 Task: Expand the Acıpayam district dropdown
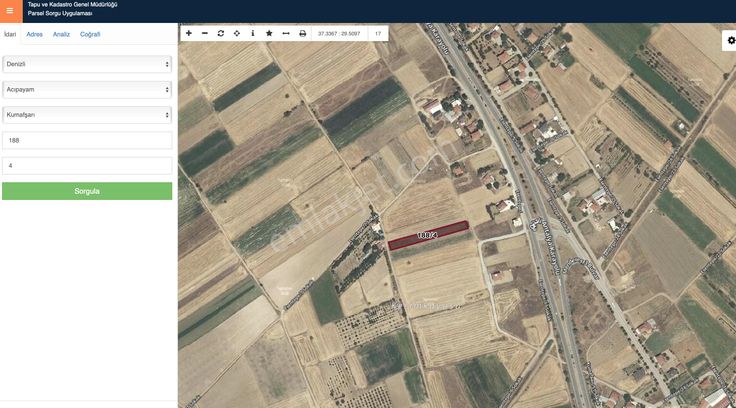tap(87, 89)
